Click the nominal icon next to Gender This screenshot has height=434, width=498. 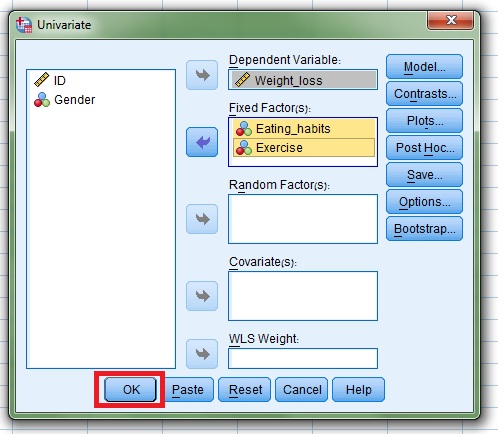point(42,100)
